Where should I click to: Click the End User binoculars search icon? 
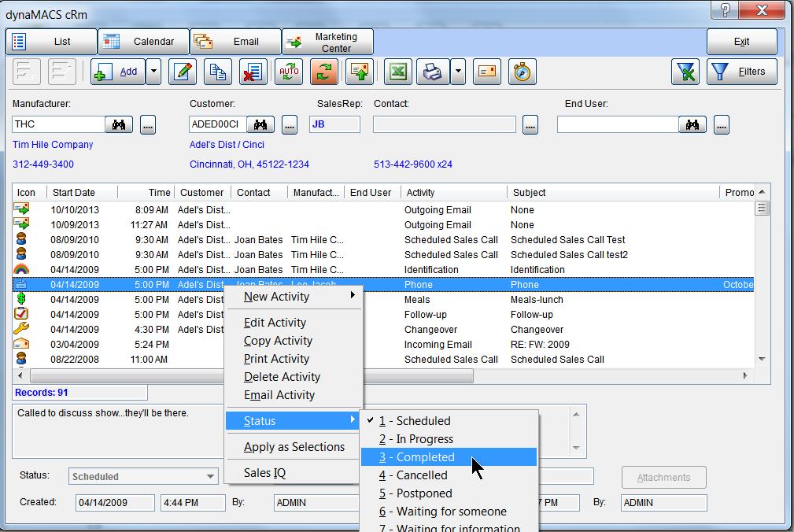click(692, 124)
